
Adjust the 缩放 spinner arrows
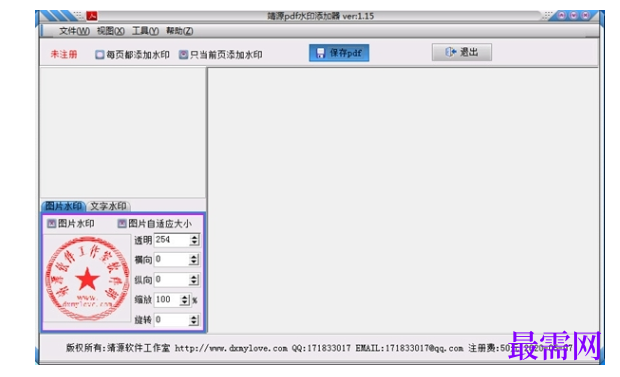point(185,299)
